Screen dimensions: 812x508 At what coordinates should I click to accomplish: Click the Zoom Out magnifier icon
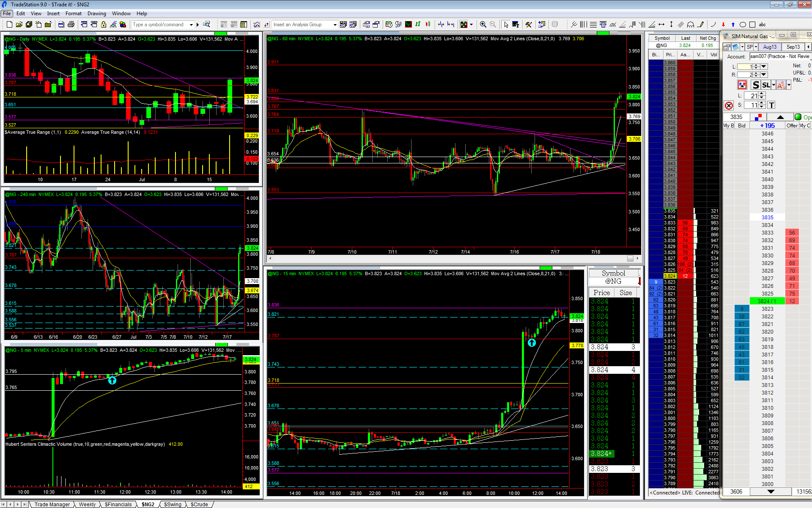tap(493, 25)
